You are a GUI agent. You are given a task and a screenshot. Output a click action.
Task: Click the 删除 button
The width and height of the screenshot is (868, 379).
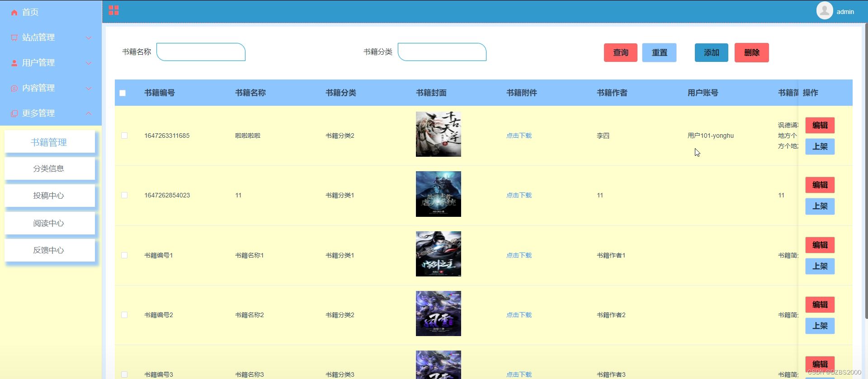click(x=752, y=52)
